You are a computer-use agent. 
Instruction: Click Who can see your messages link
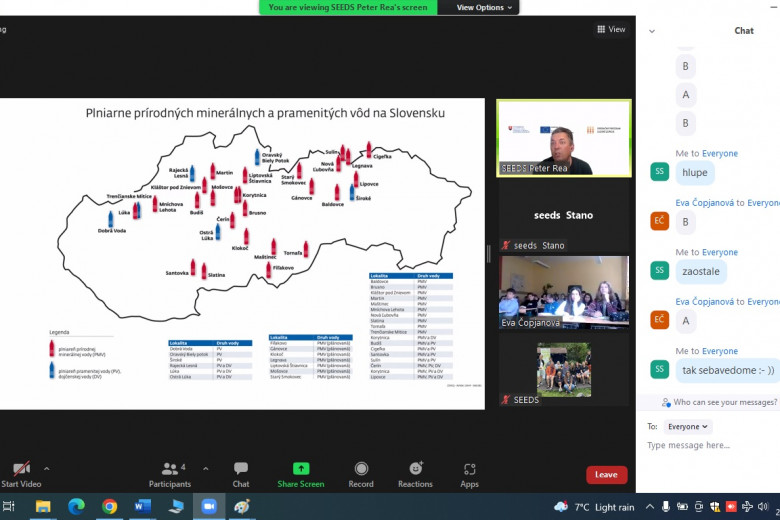point(725,402)
